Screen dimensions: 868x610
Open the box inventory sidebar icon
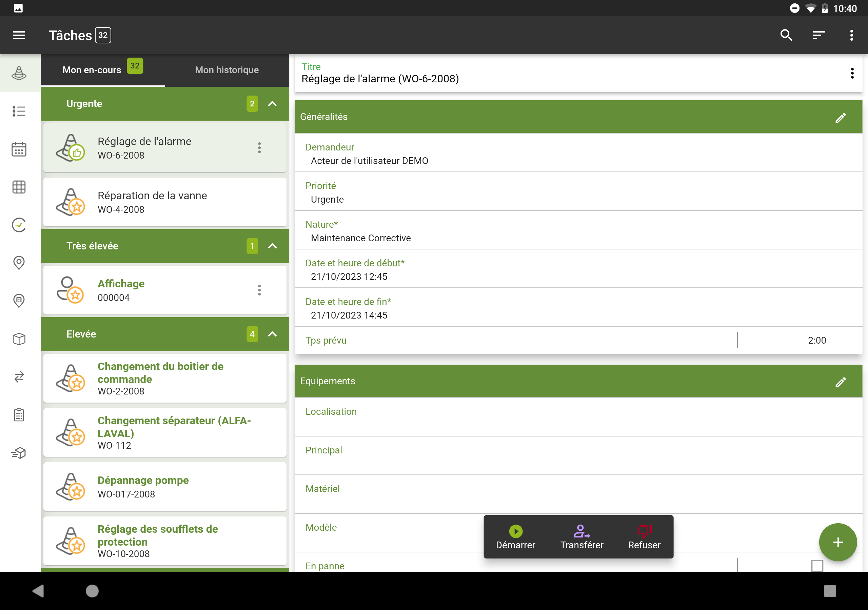click(19, 339)
